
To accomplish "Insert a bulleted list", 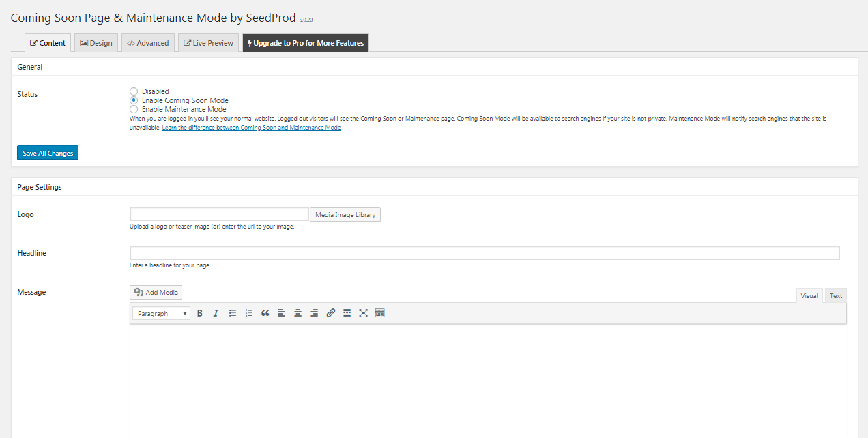I will (233, 313).
